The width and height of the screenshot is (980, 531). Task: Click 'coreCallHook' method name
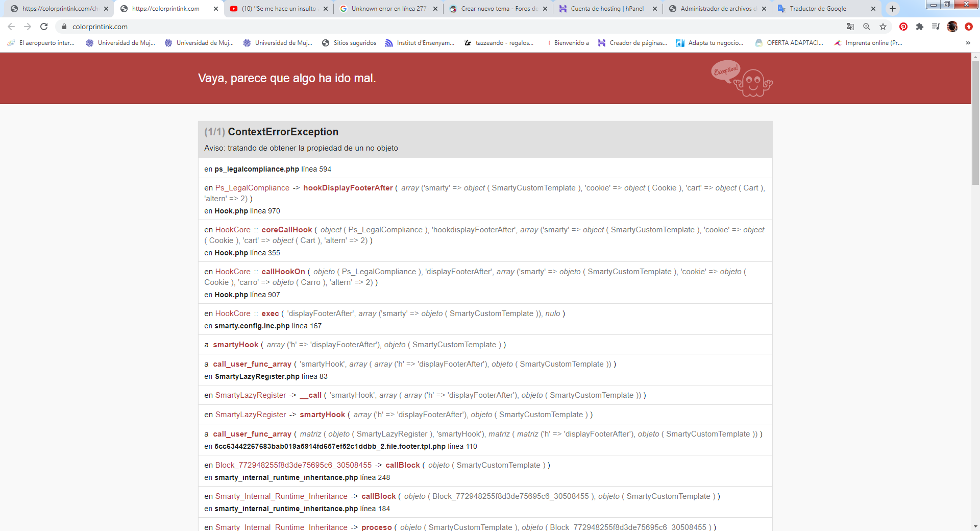(287, 230)
